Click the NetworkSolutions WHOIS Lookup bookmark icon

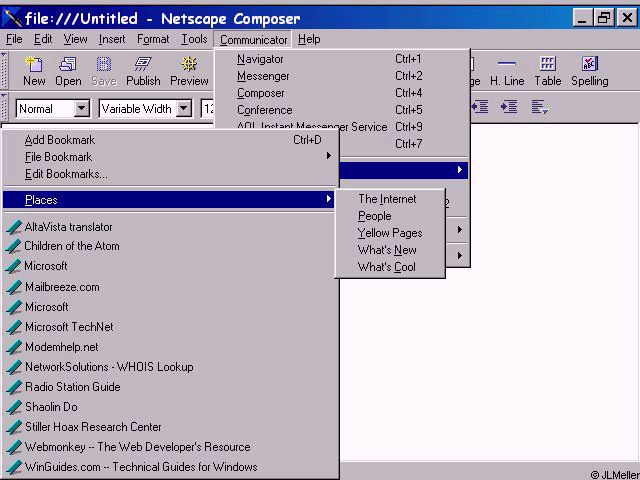coord(14,367)
